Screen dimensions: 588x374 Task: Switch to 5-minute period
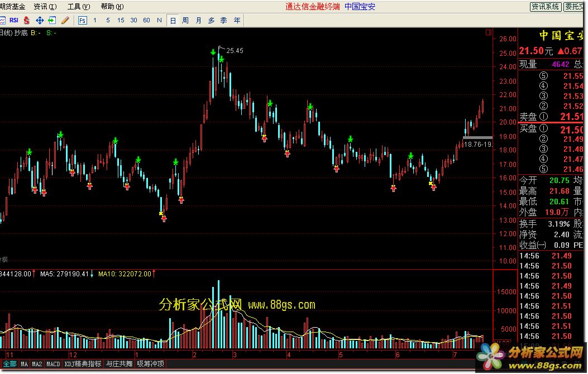coord(108,20)
